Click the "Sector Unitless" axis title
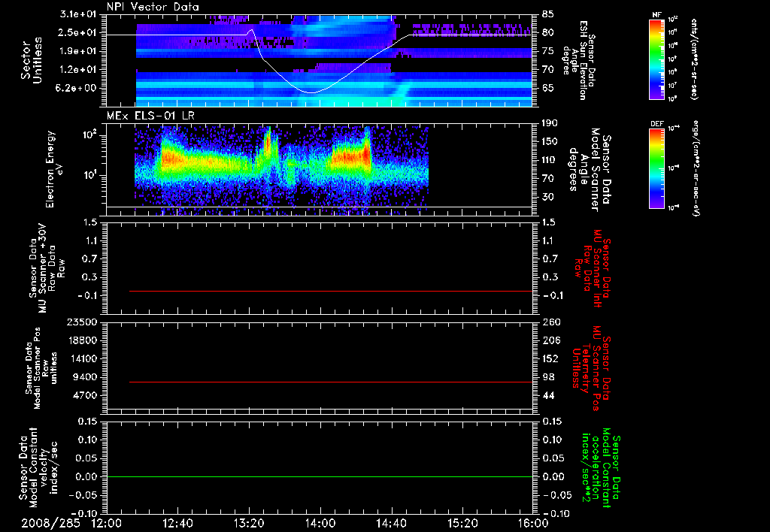770x532 pixels. tap(32, 60)
